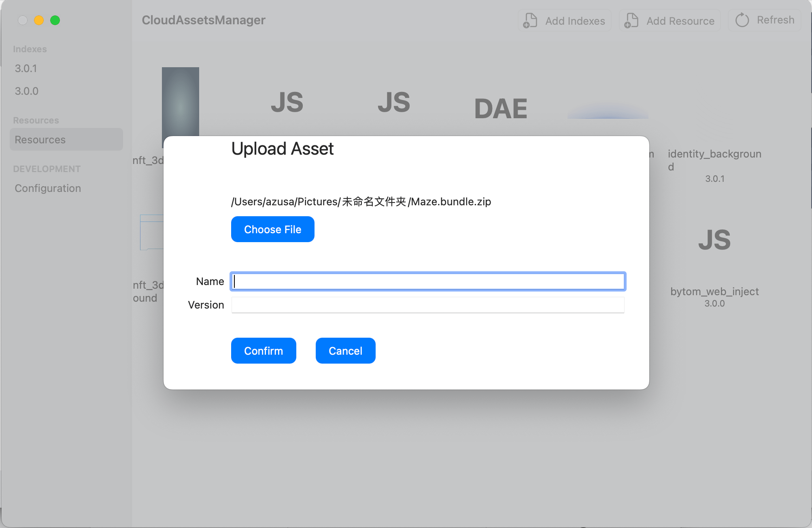Select index 3.0.1 in sidebar

click(x=26, y=68)
